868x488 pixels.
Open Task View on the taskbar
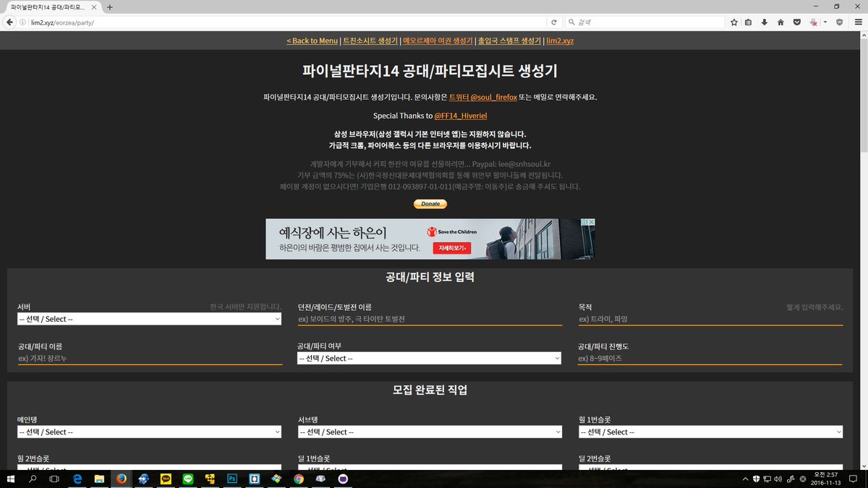[54, 479]
